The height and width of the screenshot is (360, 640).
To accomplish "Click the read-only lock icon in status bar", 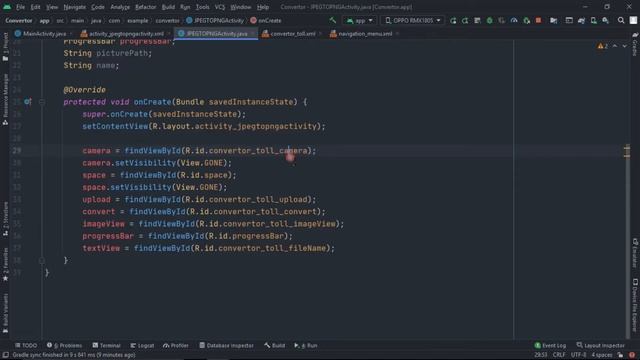I will coord(620,355).
